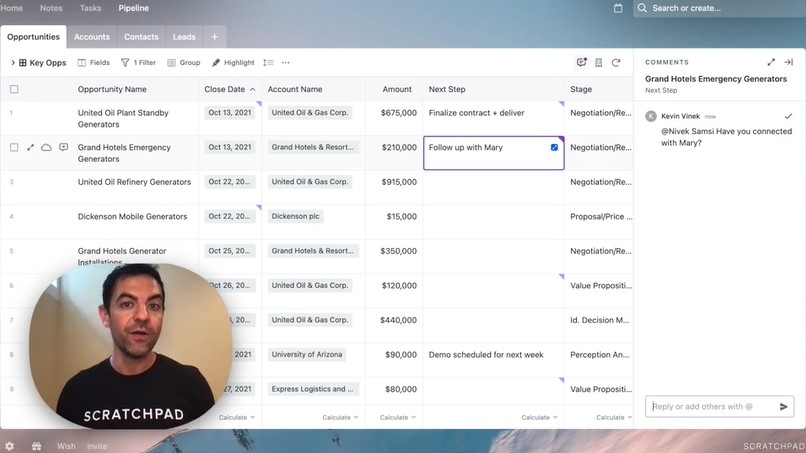The height and width of the screenshot is (453, 806).
Task: Click the reply comment input field
Action: point(711,406)
